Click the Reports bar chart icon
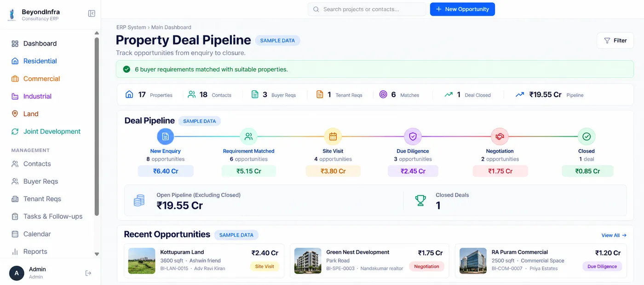This screenshot has width=644, height=285. (15, 251)
